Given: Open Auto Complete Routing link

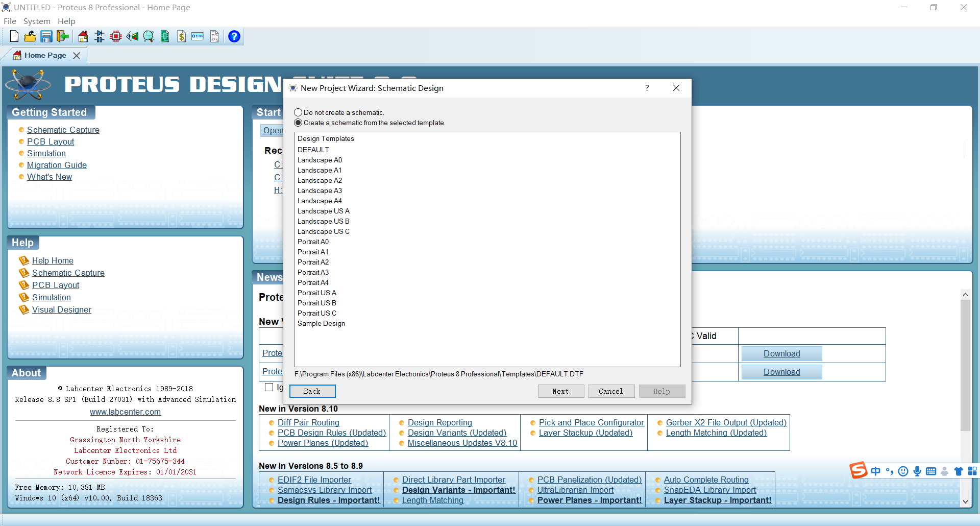Looking at the screenshot, I should [x=706, y=480].
